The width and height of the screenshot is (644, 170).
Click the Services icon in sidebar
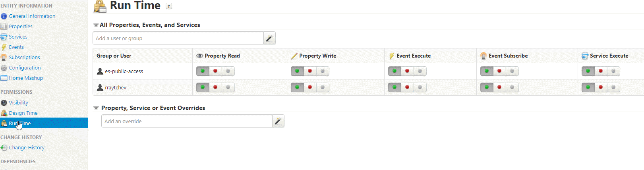click(4, 37)
